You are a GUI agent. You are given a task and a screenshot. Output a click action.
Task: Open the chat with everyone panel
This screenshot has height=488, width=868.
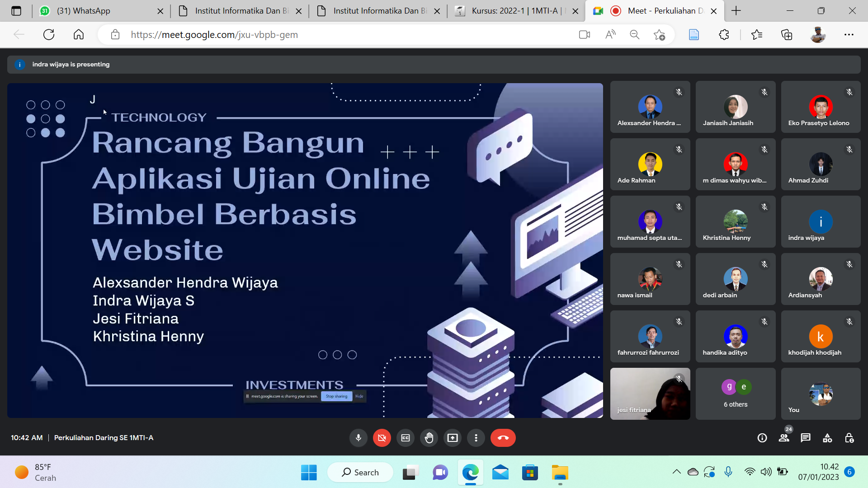click(806, 438)
